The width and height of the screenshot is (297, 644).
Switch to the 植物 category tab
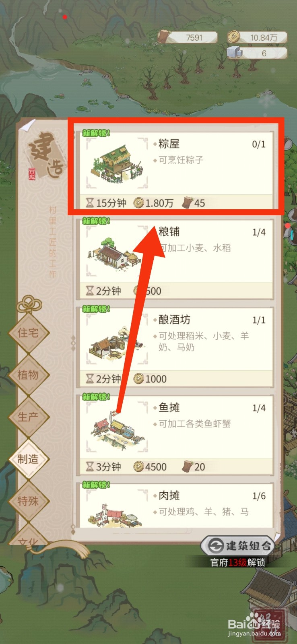29,375
